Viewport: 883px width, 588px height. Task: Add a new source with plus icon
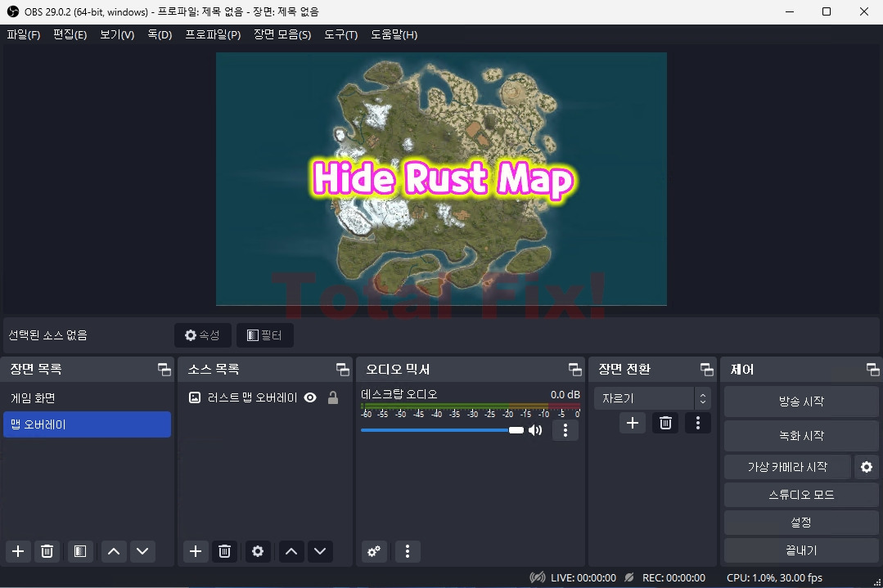(x=196, y=551)
